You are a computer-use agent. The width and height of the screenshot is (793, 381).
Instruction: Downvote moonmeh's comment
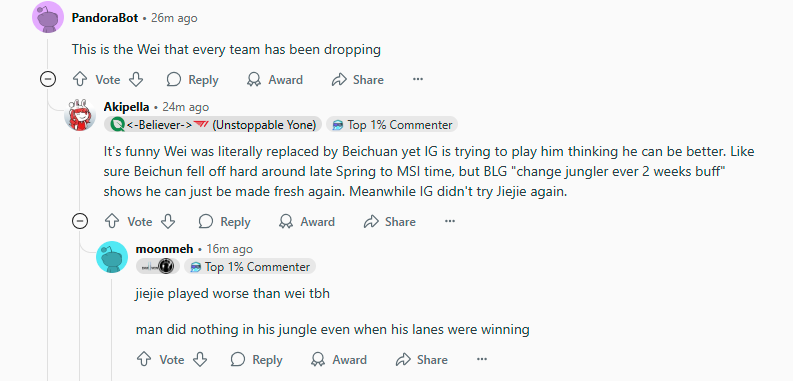tap(200, 360)
